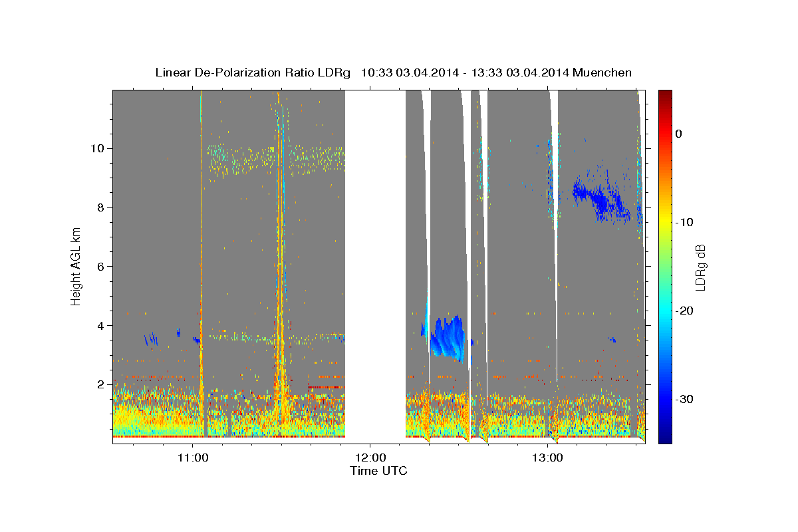Click the '12:00' time tick label
The height and width of the screenshot is (532, 798).
pos(370,458)
